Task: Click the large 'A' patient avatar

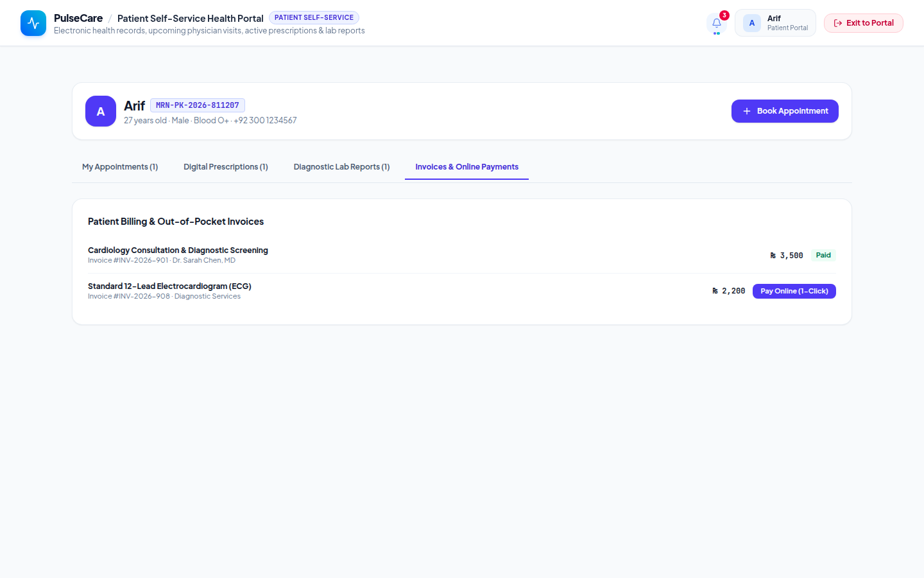Action: point(101,111)
